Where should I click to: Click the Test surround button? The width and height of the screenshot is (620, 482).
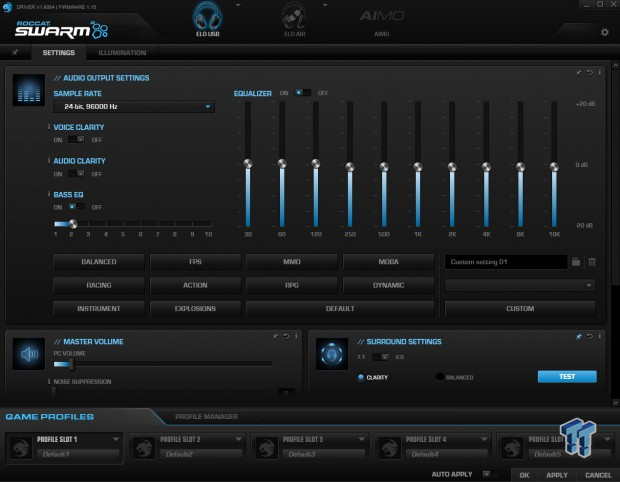tap(567, 376)
